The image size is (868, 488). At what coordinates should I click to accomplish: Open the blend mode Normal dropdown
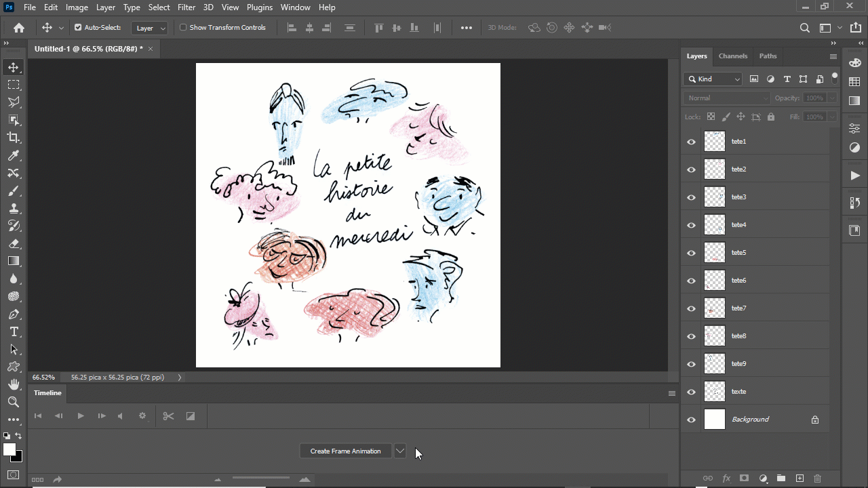tap(727, 98)
